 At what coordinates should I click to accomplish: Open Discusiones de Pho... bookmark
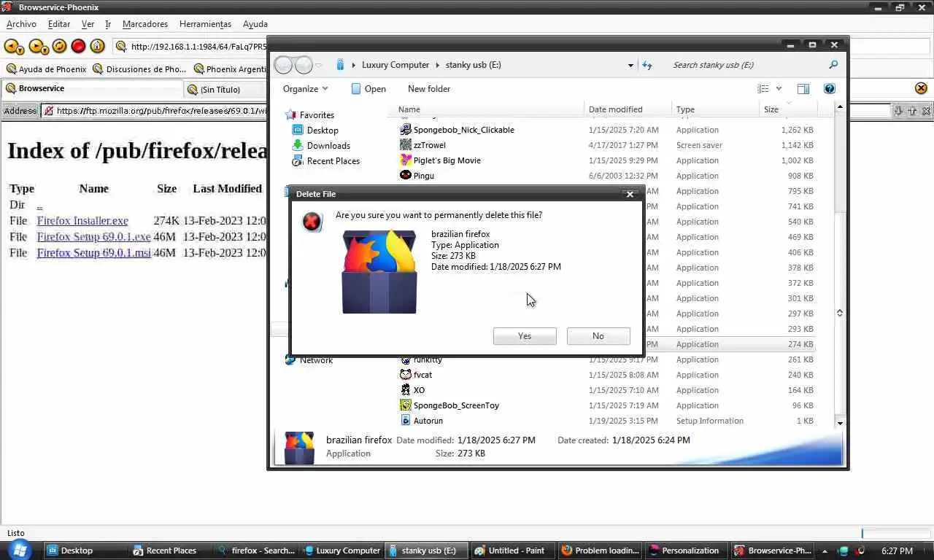(x=139, y=69)
